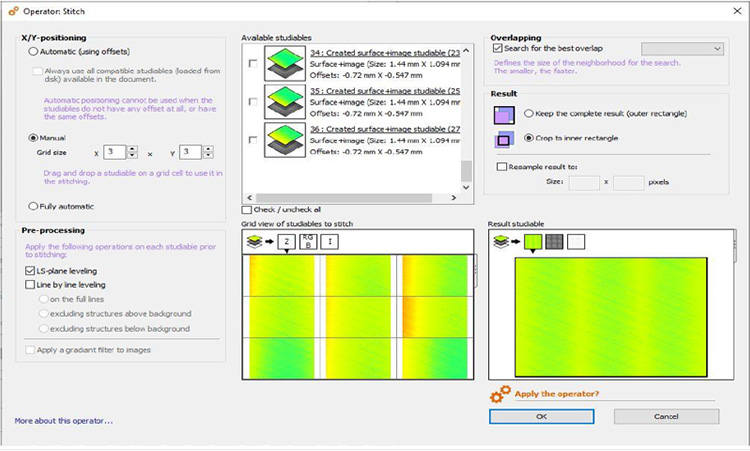This screenshot has width=750, height=451.
Task: Click the I intensity layer icon in grid view
Action: coord(329,241)
